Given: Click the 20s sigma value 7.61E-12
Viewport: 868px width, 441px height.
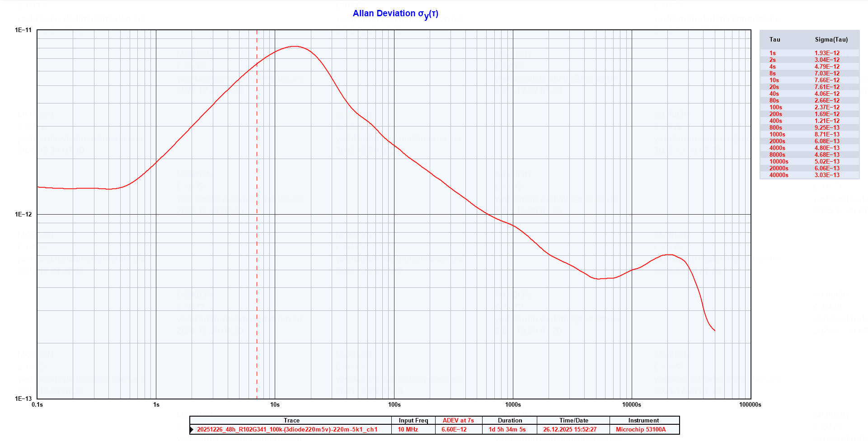Looking at the screenshot, I should [x=827, y=87].
